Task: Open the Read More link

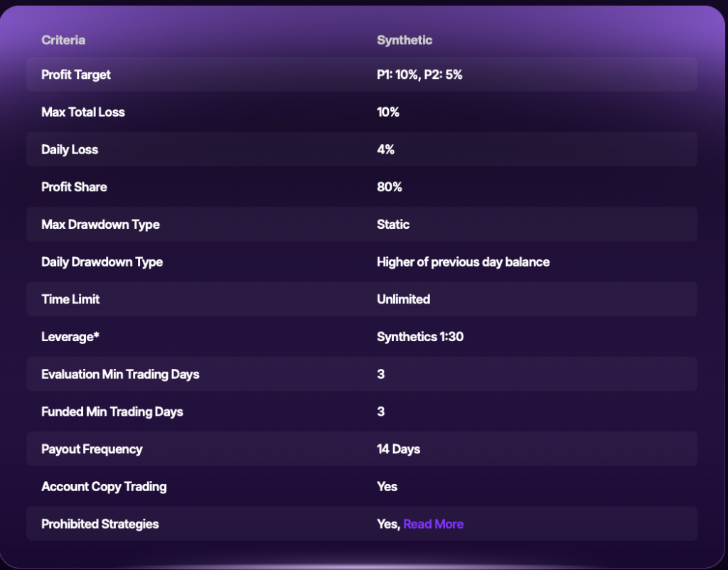Action: coord(433,524)
